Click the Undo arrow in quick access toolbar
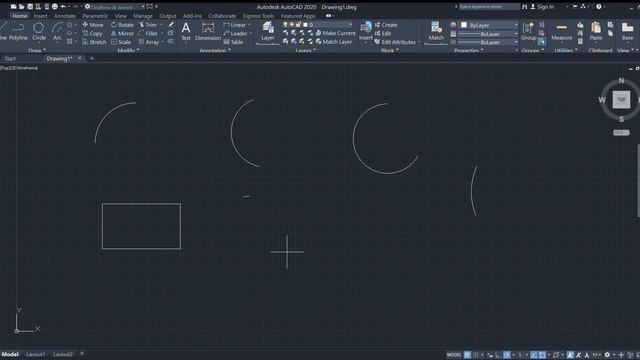Viewport: 640px width, 360px height. (x=63, y=7)
